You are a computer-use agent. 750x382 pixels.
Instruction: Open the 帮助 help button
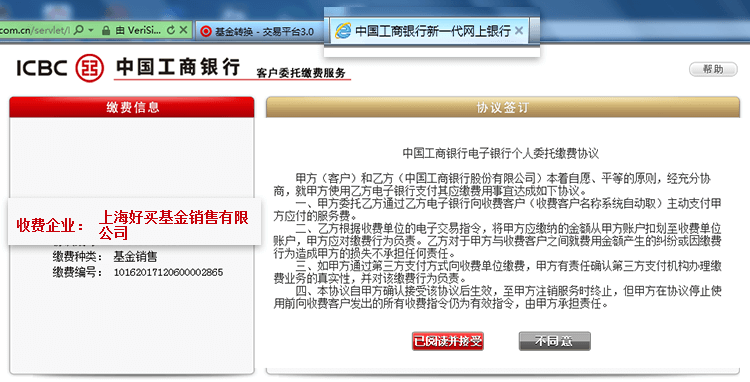tap(713, 69)
